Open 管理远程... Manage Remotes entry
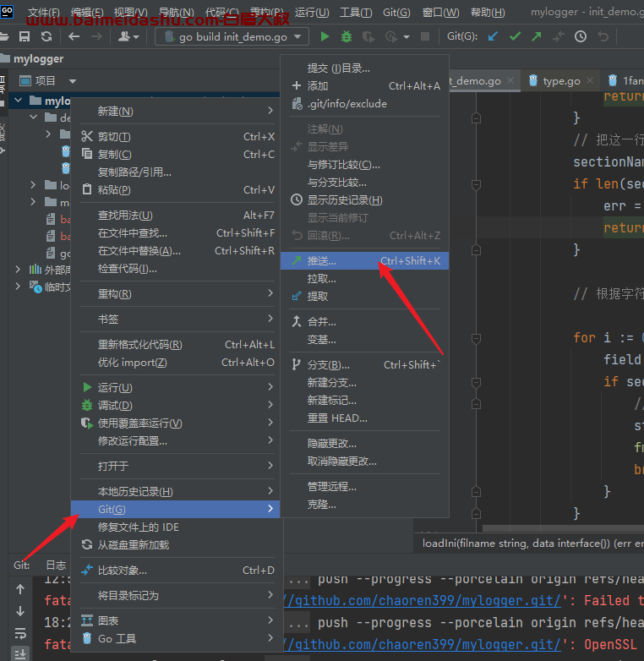 364,487
